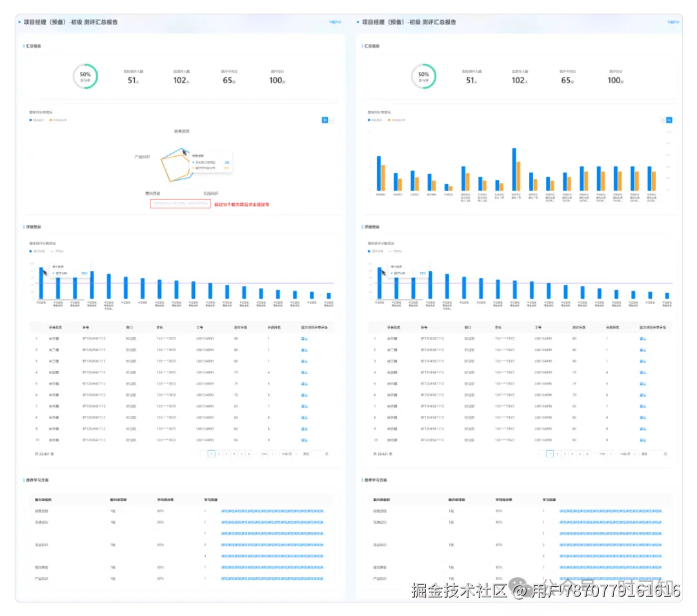
Task: Open first course link in left study plan
Action: point(273,512)
